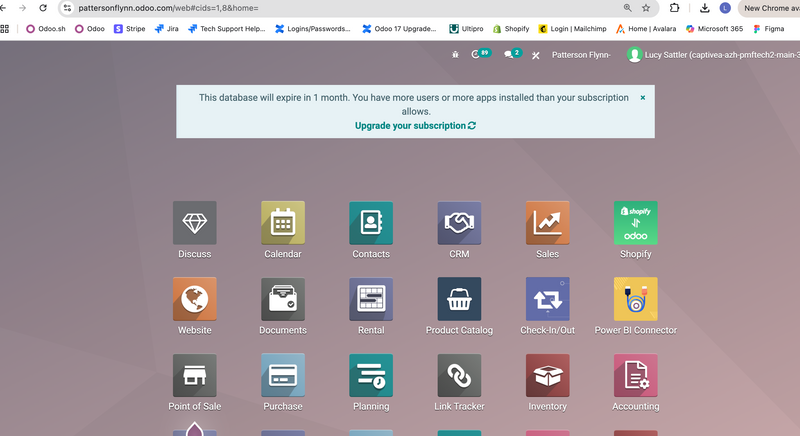Open the Chrome profile avatar
800x436 pixels.
[x=725, y=8]
